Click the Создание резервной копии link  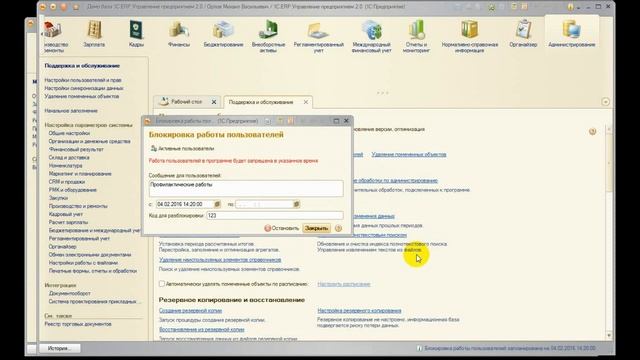click(190, 311)
